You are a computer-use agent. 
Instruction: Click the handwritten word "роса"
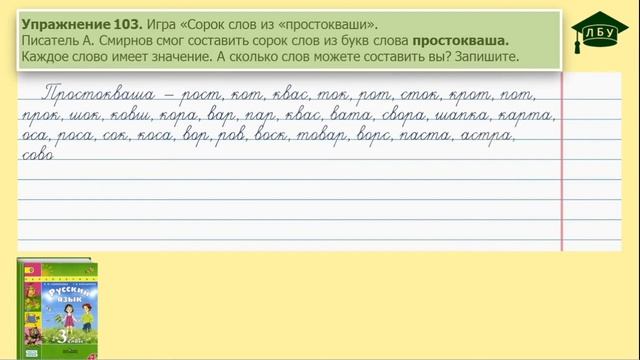click(x=75, y=137)
